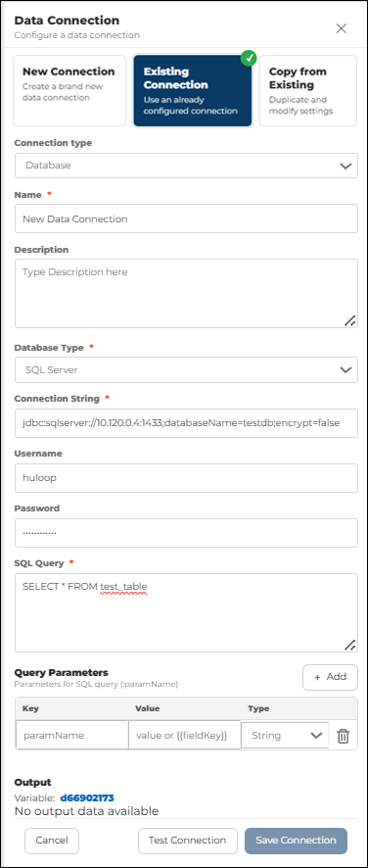
Task: Click the Connection String field
Action: (186, 423)
